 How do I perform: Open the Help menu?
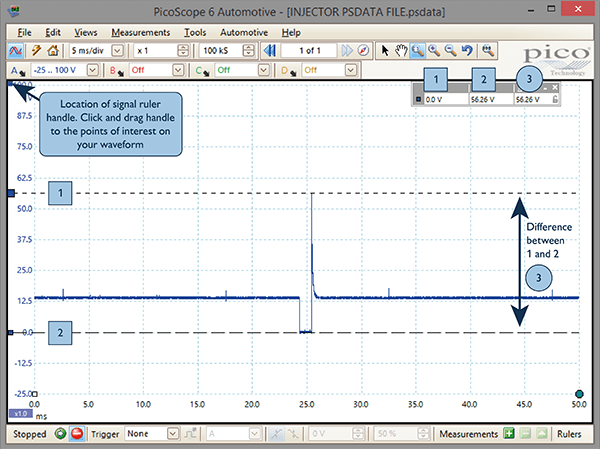tap(291, 33)
